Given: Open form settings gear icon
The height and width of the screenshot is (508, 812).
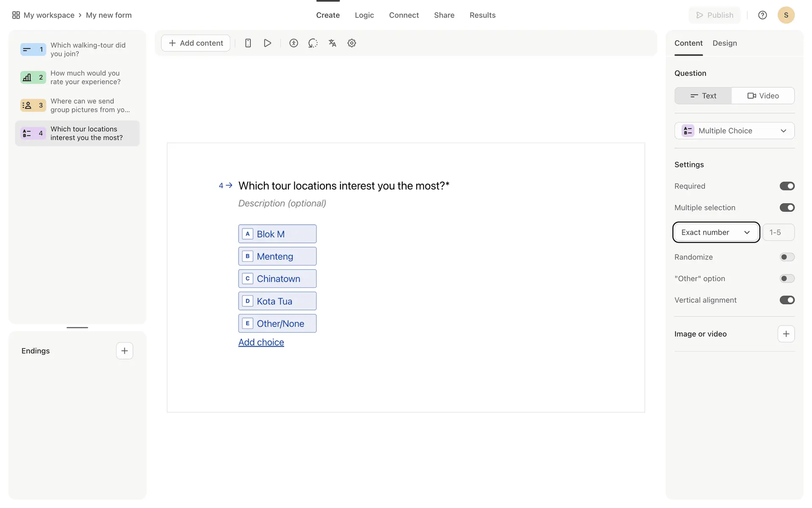Looking at the screenshot, I should (351, 43).
